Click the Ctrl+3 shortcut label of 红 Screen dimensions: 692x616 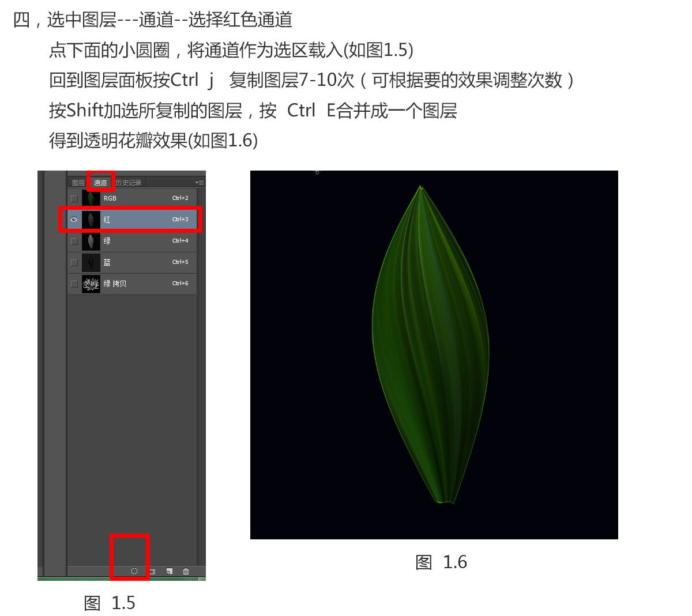click(x=180, y=220)
